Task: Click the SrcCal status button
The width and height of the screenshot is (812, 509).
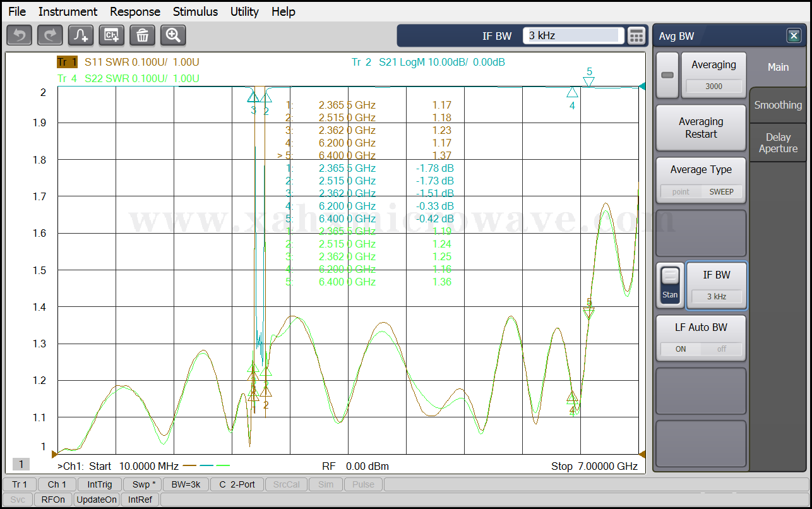Action: click(x=287, y=484)
